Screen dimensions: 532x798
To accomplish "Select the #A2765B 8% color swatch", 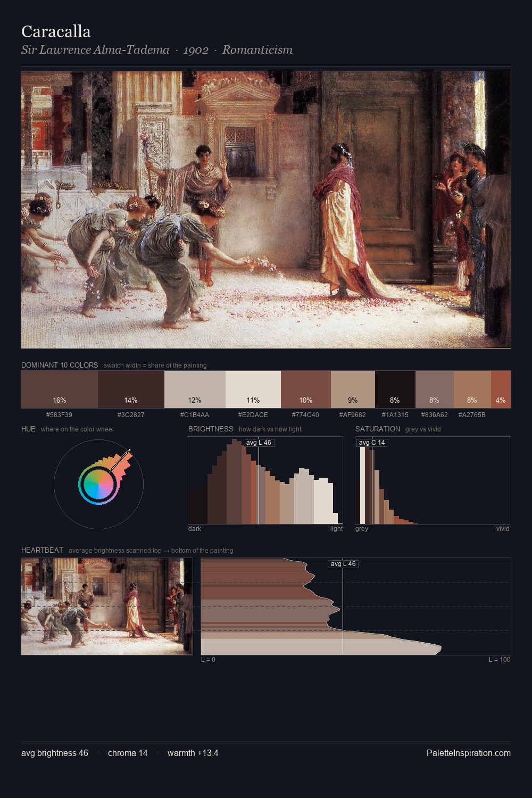I will point(472,389).
